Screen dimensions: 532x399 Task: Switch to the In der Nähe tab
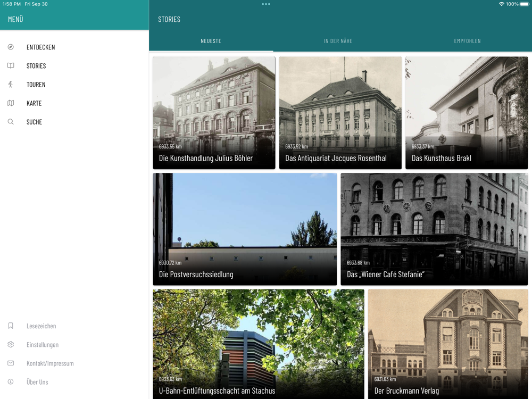[338, 41]
